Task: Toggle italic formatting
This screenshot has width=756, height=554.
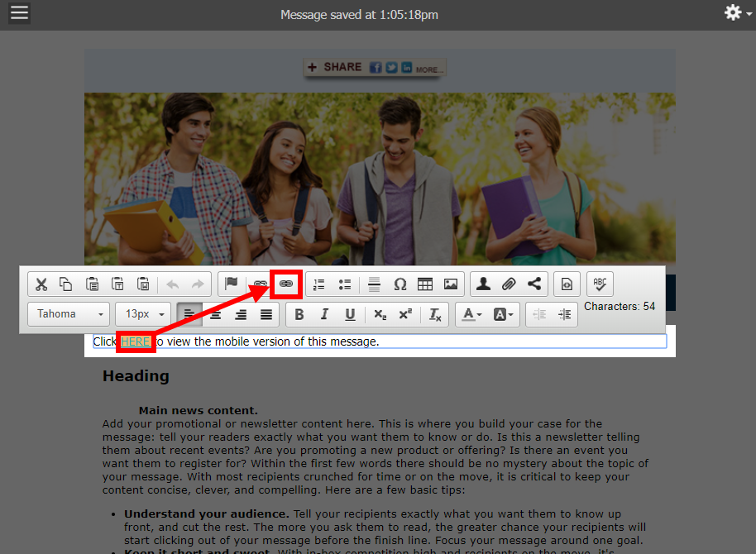Action: pos(324,314)
